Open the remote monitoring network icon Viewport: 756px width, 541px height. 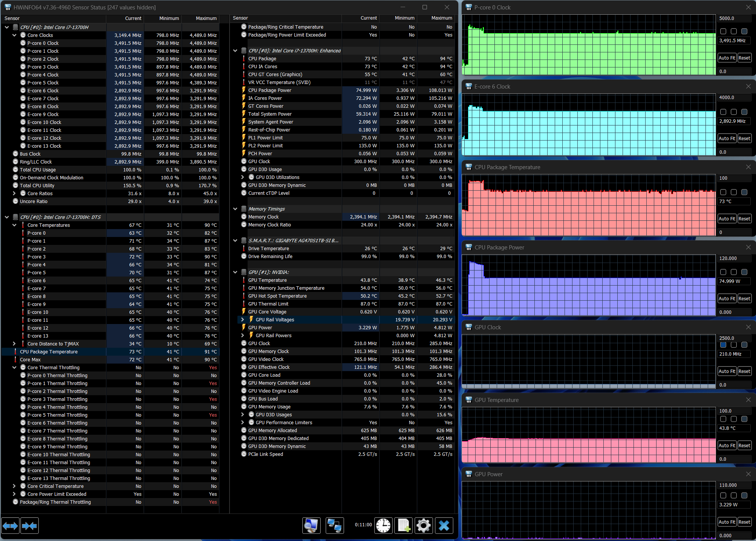[x=334, y=526]
